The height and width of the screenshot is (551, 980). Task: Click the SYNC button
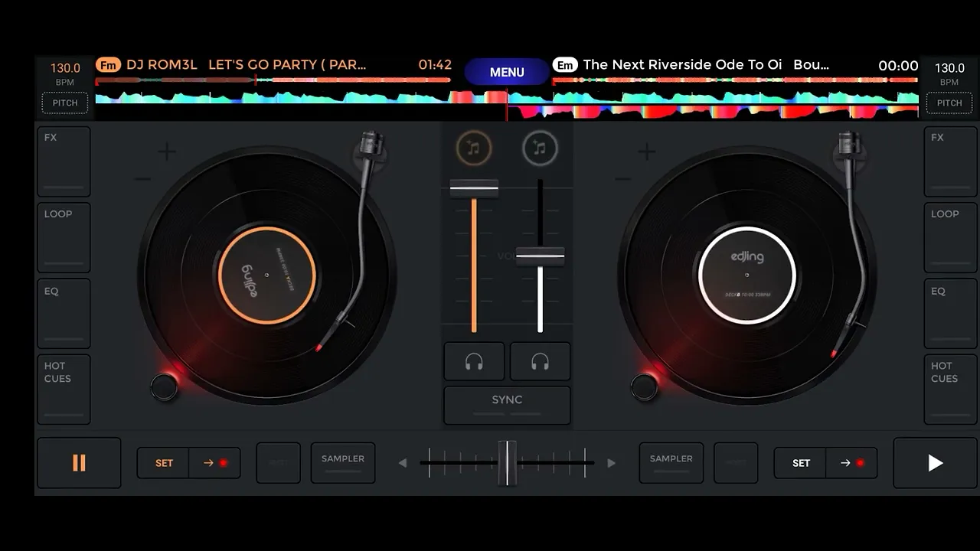coord(507,405)
